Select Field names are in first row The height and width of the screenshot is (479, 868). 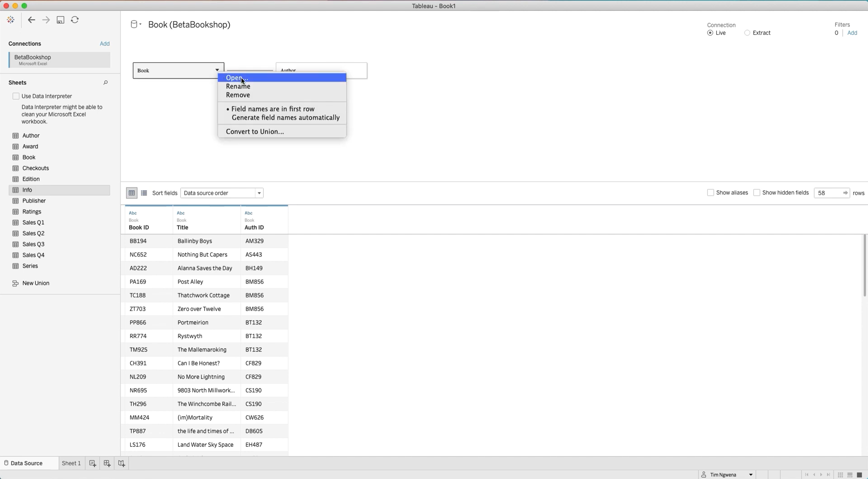click(x=282, y=109)
